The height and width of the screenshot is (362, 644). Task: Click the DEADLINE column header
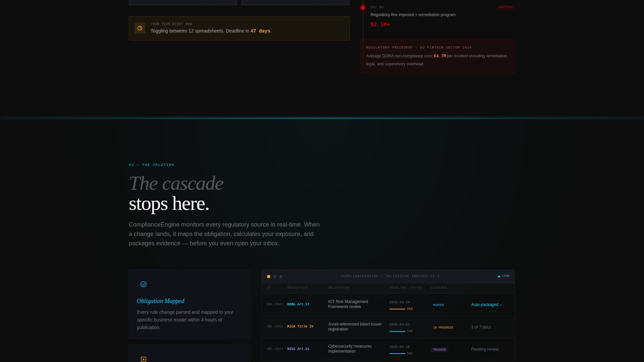click(398, 288)
